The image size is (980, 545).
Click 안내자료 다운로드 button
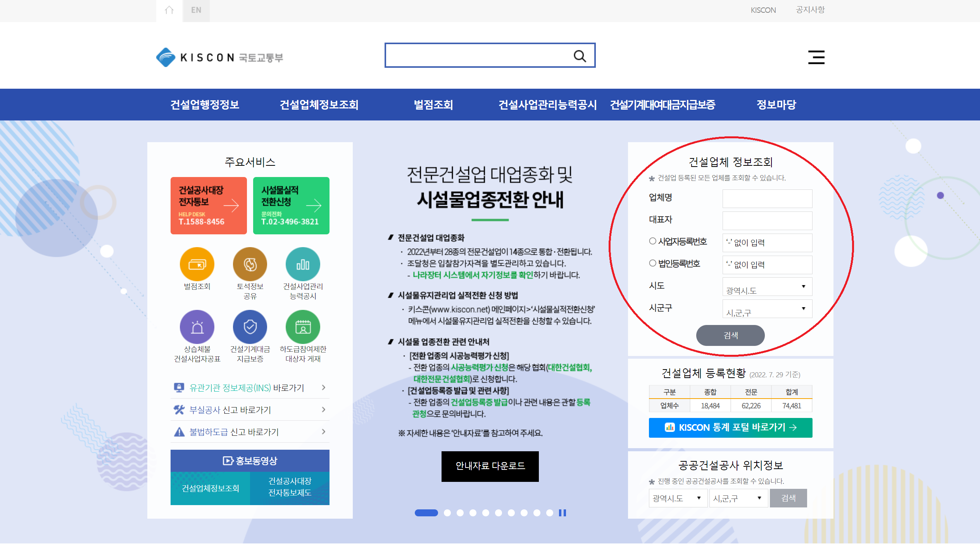(x=490, y=466)
